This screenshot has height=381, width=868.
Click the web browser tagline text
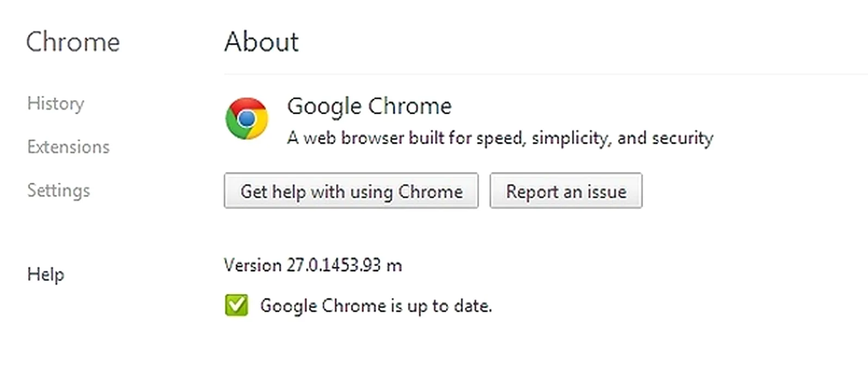500,138
